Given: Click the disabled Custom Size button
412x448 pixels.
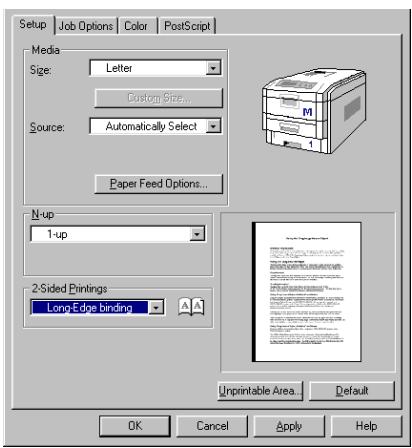Looking at the screenshot, I should point(159,98).
